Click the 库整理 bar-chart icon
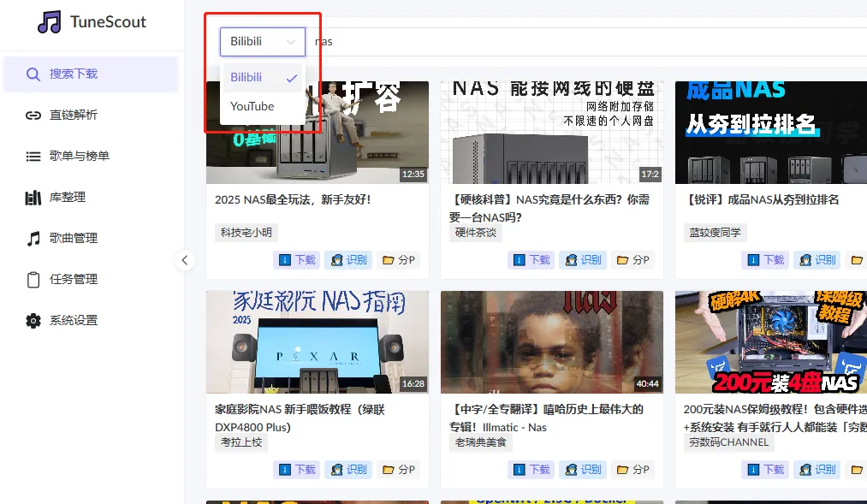Viewport: 867px width, 504px height. (33, 196)
